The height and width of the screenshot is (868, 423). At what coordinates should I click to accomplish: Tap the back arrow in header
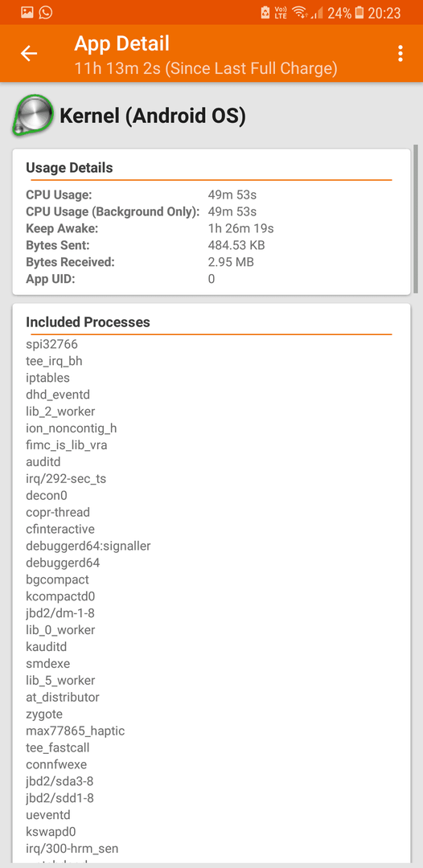point(29,53)
